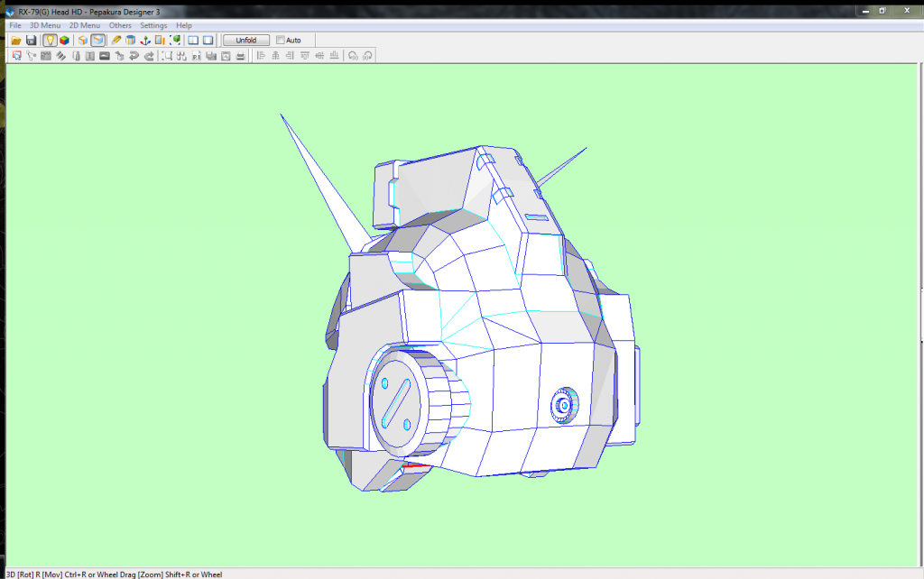Click the rotate 90 counterclockwise icon
Screen dimensions: 924x579
click(x=353, y=55)
